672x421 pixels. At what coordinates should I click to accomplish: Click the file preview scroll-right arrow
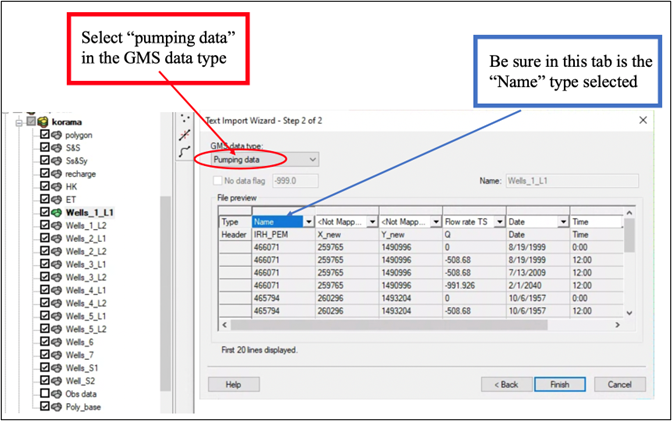click(618, 325)
